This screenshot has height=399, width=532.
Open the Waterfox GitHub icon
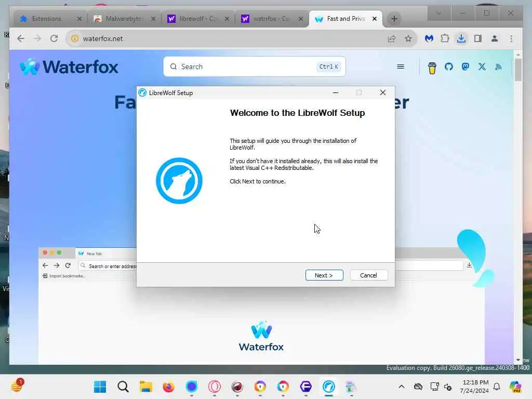point(448,67)
